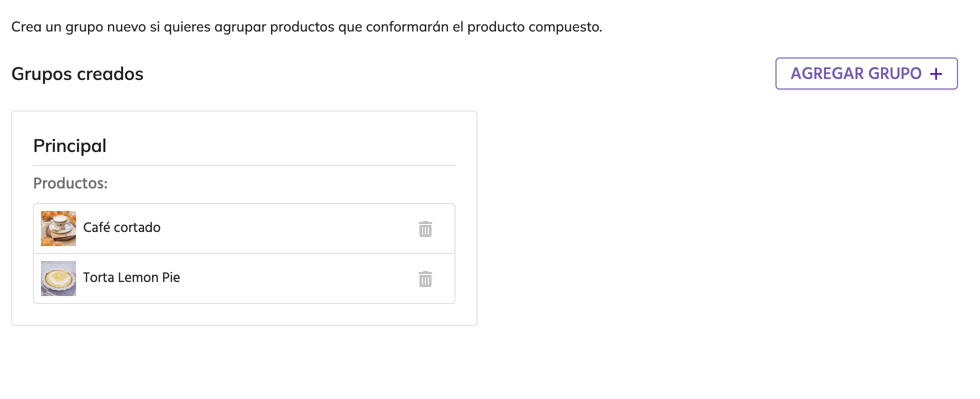Open the Café cortado product thumbnail
The image size is (980, 399).
coord(58,228)
